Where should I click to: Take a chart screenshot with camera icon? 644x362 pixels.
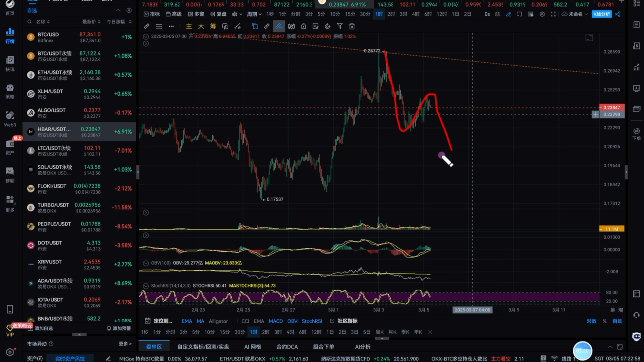[x=497, y=14]
